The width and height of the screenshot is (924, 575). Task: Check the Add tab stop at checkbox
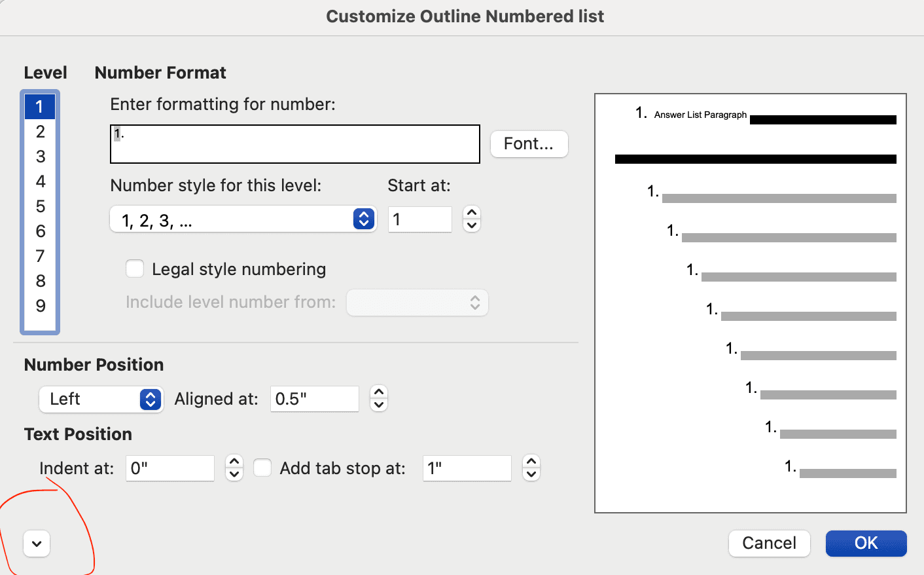(262, 468)
